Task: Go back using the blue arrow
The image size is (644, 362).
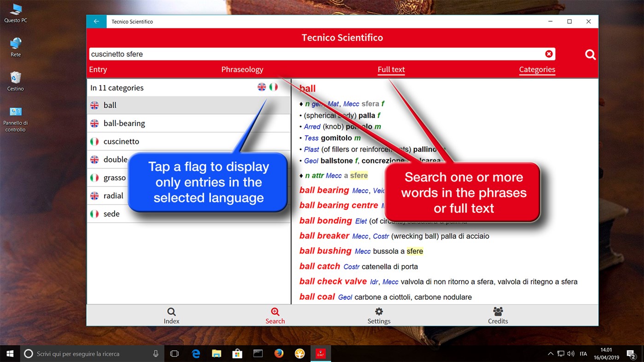Action: tap(96, 21)
